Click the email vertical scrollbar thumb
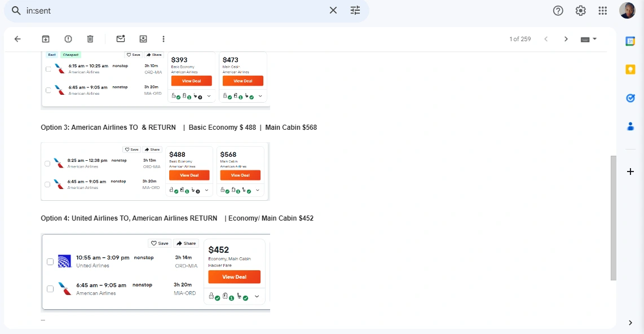Screen dimensions: 644x334 point(614,218)
